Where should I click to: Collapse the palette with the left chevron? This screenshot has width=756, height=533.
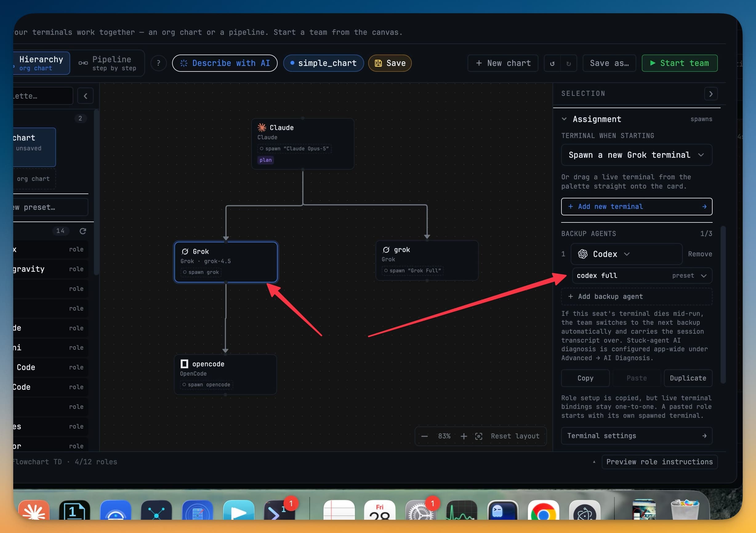(85, 96)
